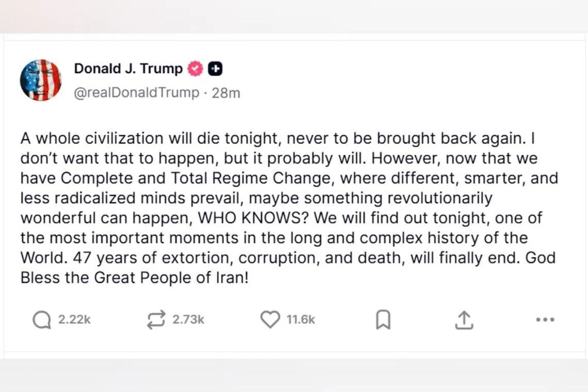Click the black plus badge beside the name
The height and width of the screenshot is (392, 588).
coord(215,69)
